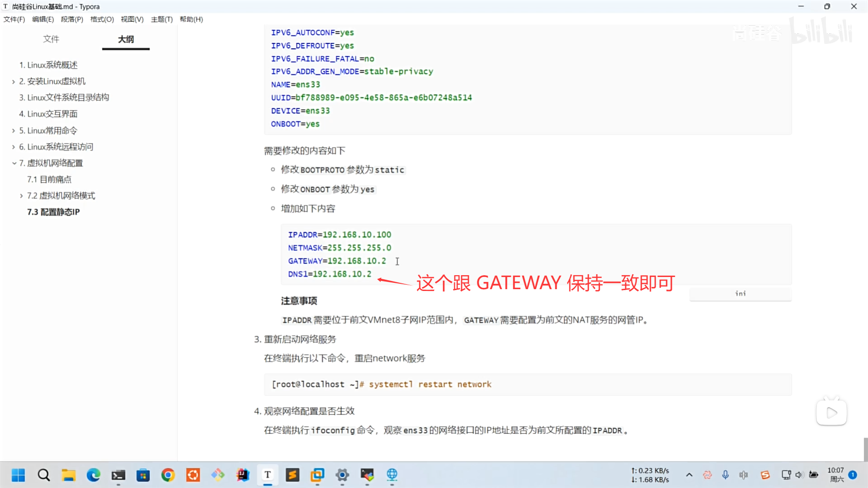Open Google Chrome from the taskbar
The image size is (868, 488).
pyautogui.click(x=168, y=475)
